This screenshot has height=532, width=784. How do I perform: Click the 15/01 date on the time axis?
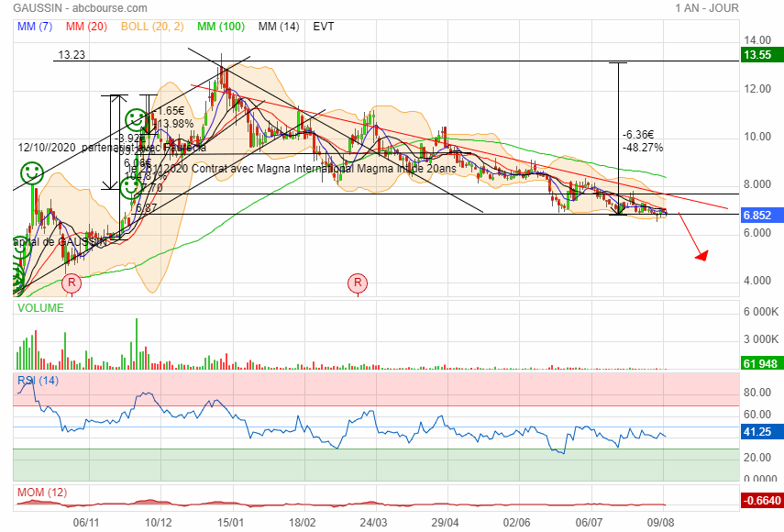tap(230, 523)
